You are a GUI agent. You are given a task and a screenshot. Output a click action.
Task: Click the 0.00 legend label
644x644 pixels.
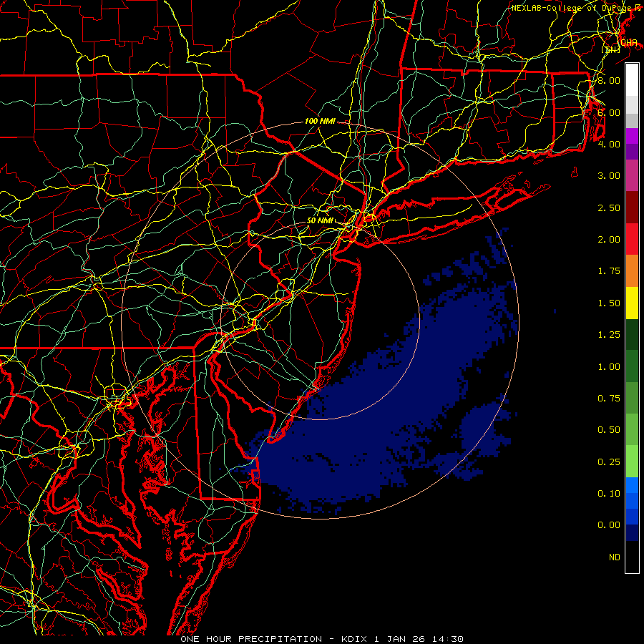point(609,525)
